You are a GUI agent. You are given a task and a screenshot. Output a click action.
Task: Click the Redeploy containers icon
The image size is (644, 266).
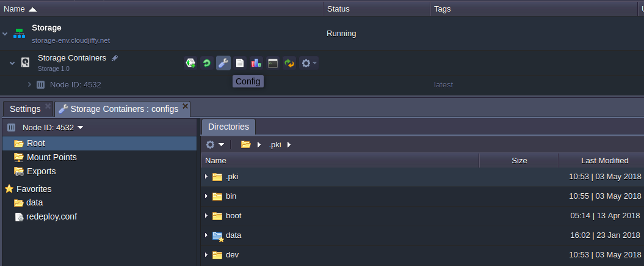tap(289, 63)
